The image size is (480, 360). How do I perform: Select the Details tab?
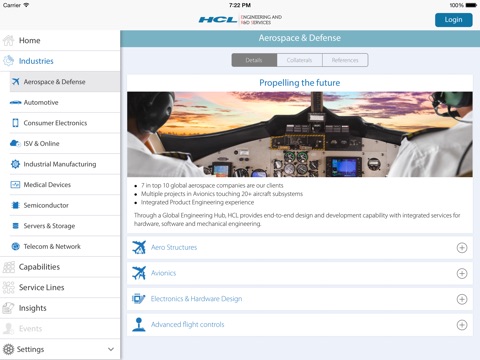pos(254,60)
